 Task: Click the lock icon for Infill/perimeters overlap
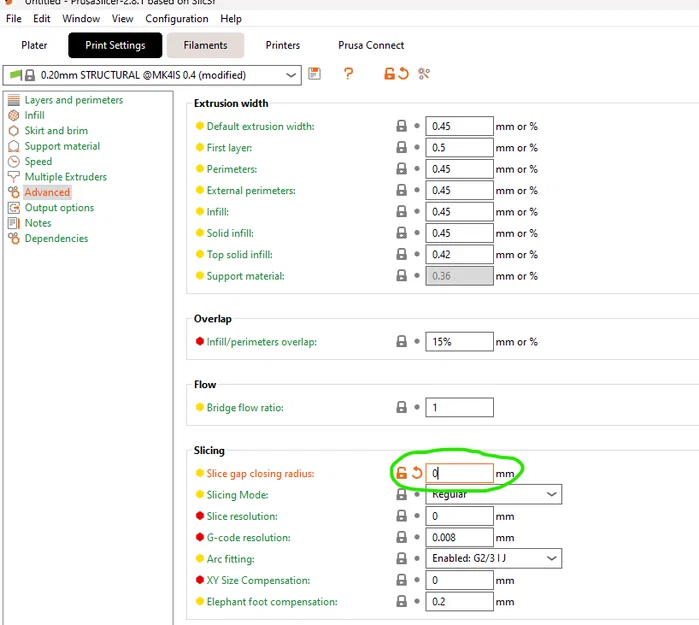point(402,342)
